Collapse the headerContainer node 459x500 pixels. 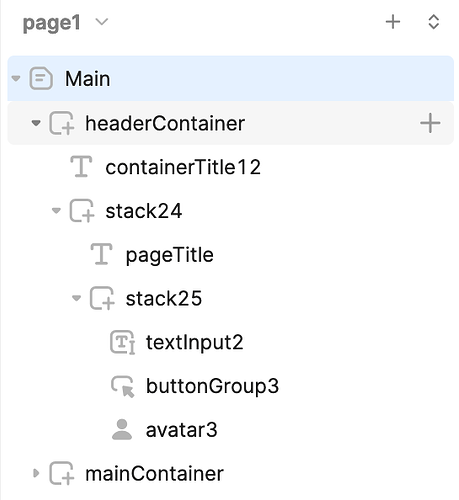[36, 123]
